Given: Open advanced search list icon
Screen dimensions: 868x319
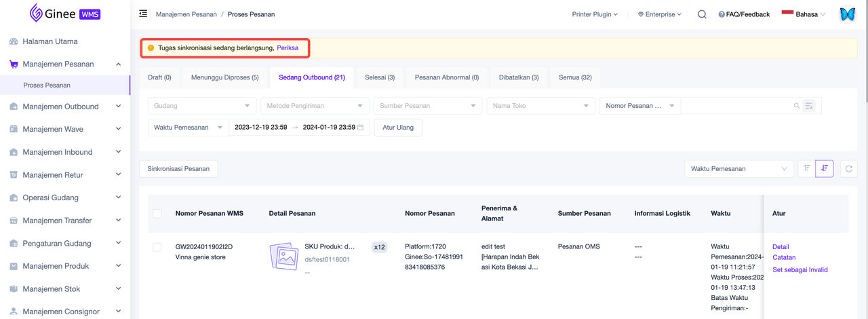Looking at the screenshot, I should tap(808, 106).
